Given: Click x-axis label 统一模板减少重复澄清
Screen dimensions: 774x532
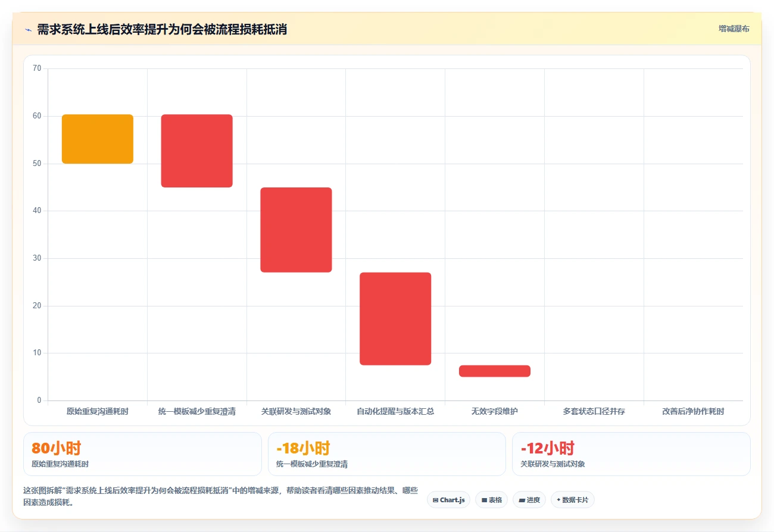Looking at the screenshot, I should (x=197, y=411).
